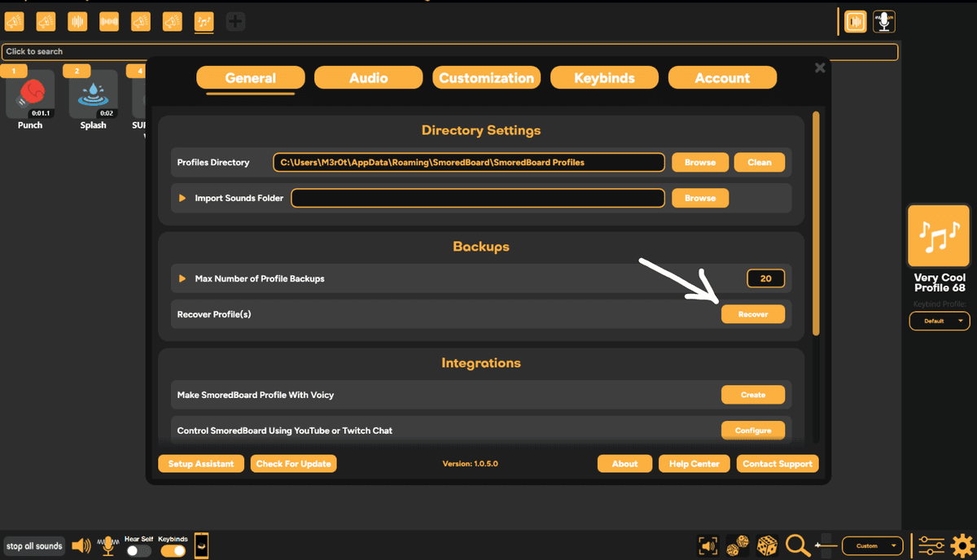Screen dimensions: 977x560
Task: Click the framed speaker capture icon
Action: pos(708,546)
